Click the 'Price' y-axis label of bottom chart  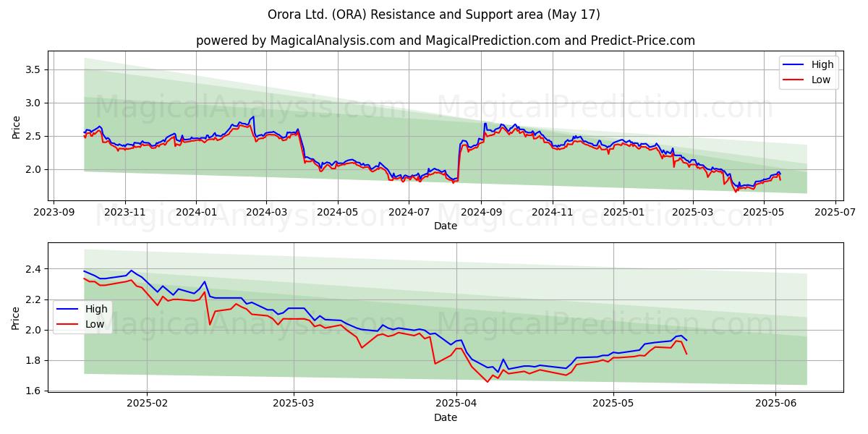coord(16,318)
